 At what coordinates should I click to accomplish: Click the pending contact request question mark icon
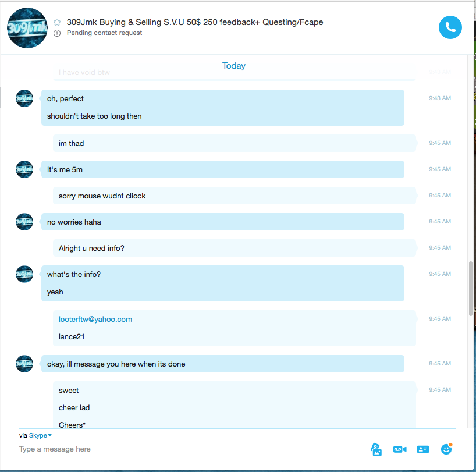tap(57, 33)
